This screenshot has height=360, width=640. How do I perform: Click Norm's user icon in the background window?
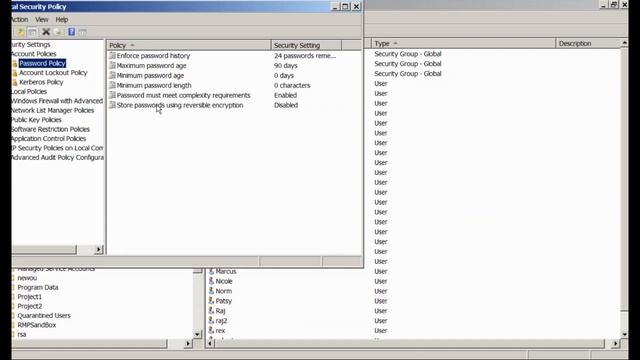(x=211, y=291)
